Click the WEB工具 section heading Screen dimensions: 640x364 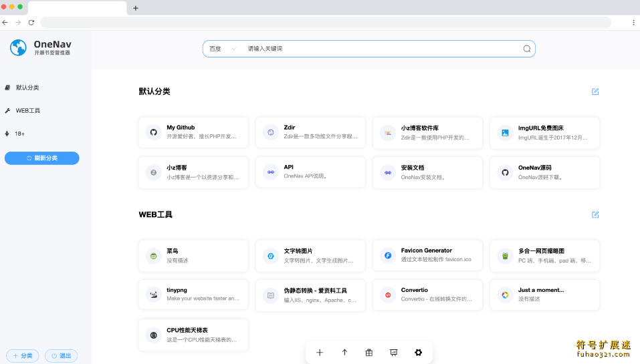coord(156,214)
